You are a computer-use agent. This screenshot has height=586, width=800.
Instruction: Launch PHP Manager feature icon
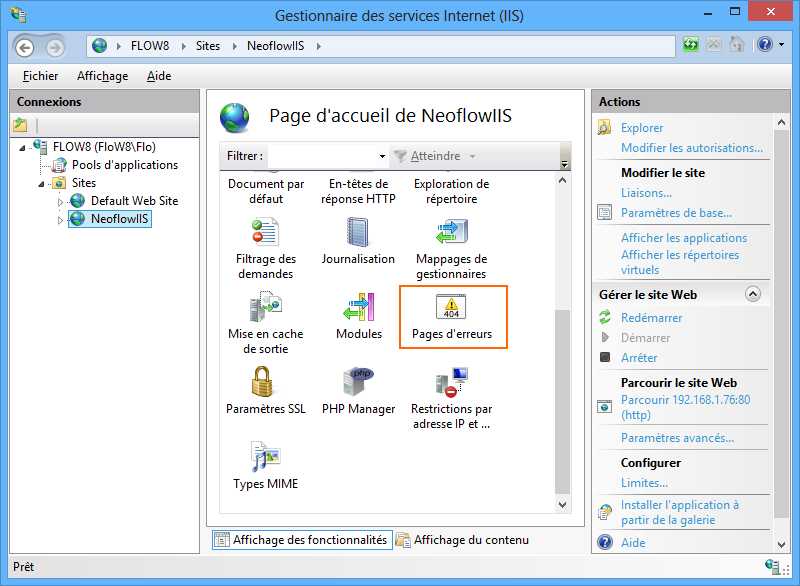(358, 381)
